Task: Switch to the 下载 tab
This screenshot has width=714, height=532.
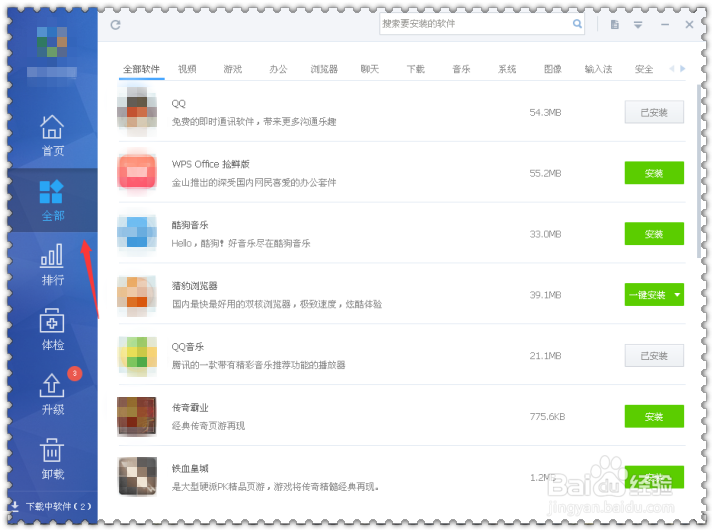Action: 416,69
